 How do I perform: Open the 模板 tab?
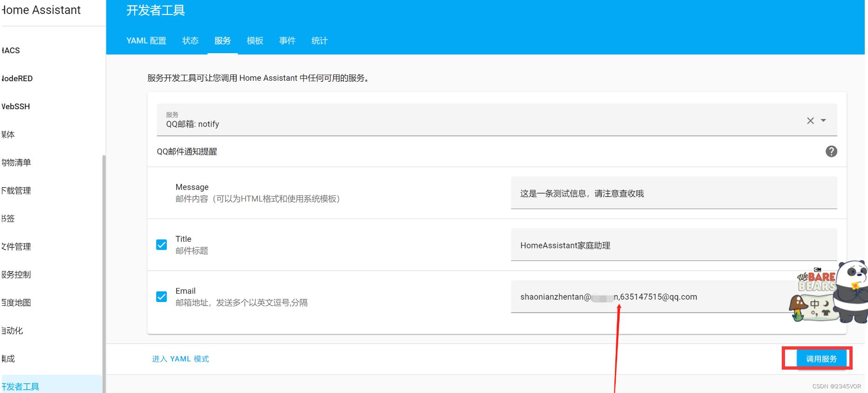(x=255, y=41)
